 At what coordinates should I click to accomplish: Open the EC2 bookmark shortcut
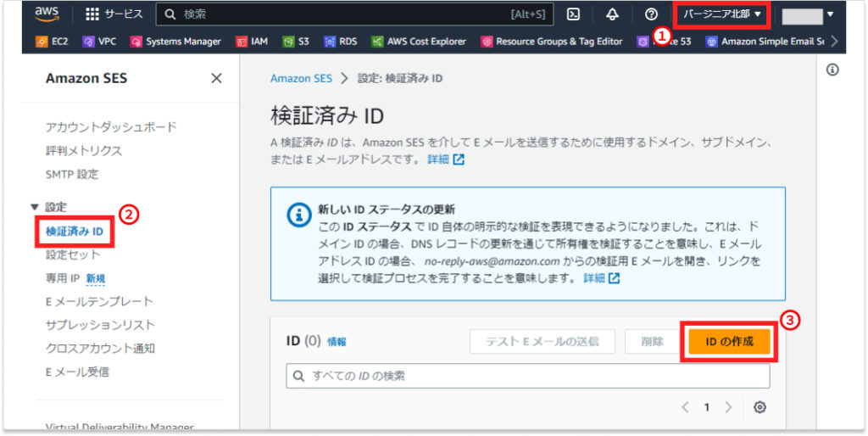[x=52, y=42]
